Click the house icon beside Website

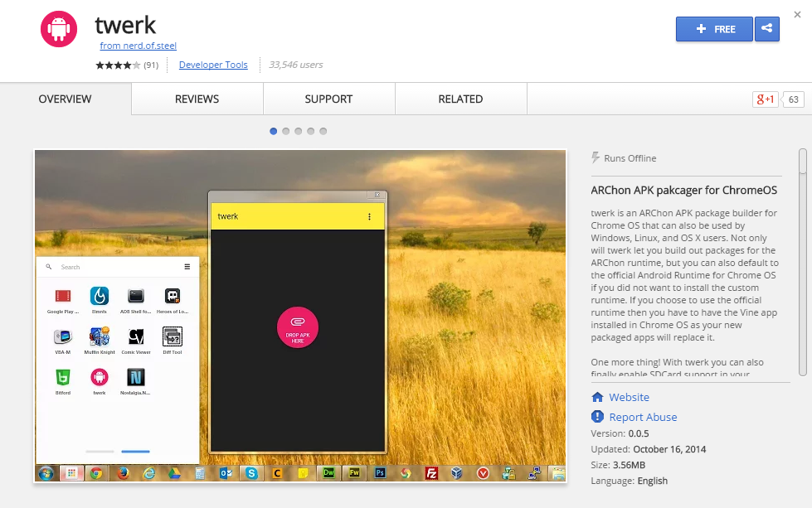click(597, 397)
